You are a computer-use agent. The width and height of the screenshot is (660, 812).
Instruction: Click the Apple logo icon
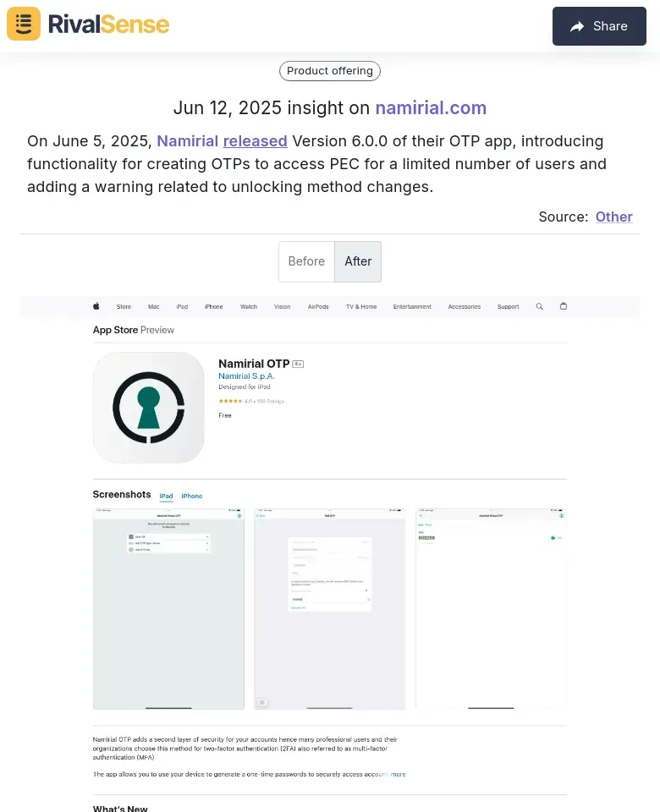96,306
